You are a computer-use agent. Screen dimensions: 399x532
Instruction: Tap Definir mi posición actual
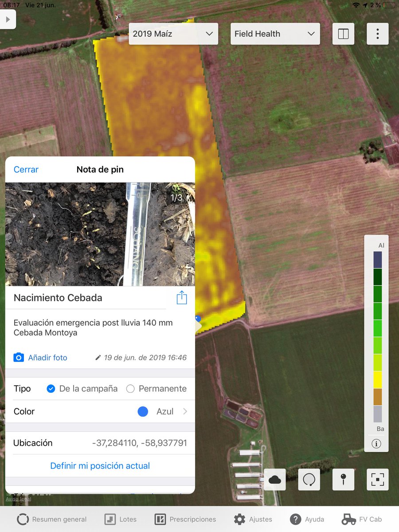(x=100, y=466)
